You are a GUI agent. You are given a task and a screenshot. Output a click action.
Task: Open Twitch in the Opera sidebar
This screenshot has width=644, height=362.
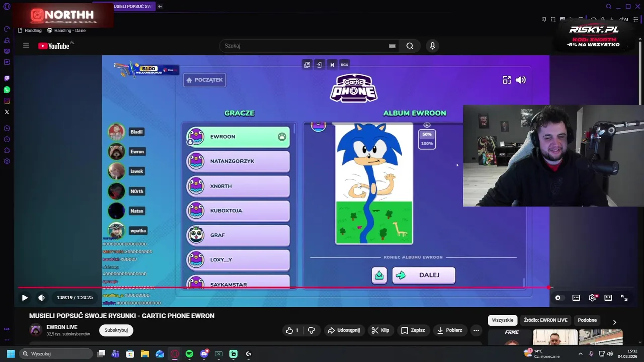pyautogui.click(x=7, y=78)
